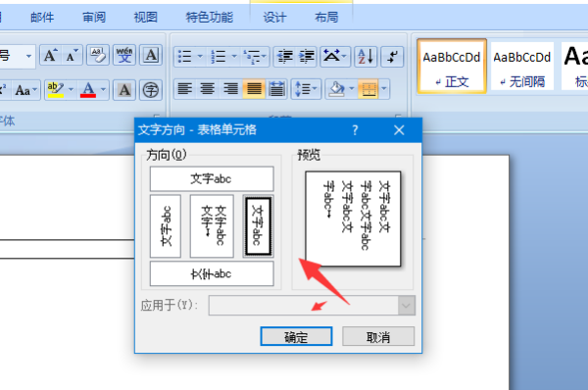Viewport: 588px width, 390px height.
Task: Toggle Character Shading icon
Action: [x=124, y=90]
